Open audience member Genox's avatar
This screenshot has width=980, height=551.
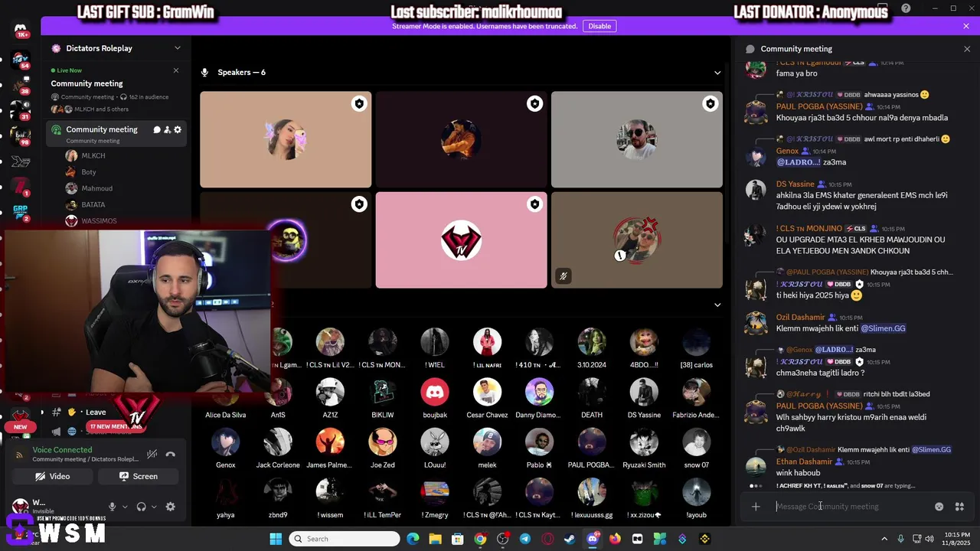[x=226, y=442]
